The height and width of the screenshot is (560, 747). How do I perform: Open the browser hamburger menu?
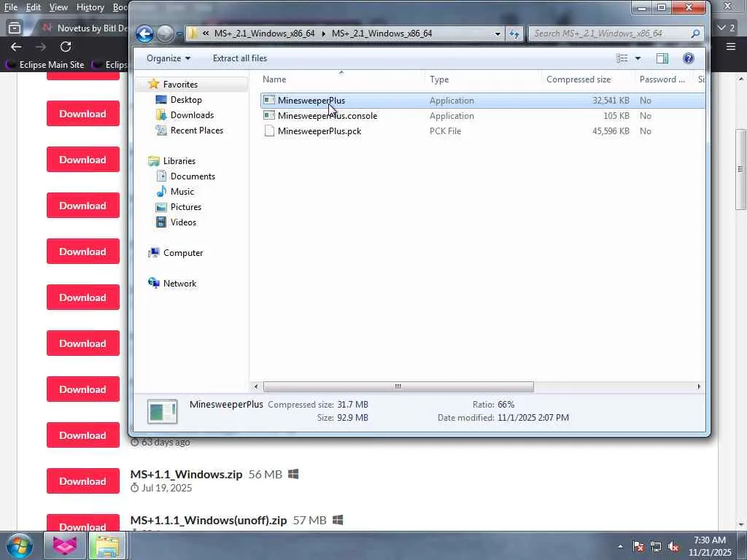click(731, 46)
